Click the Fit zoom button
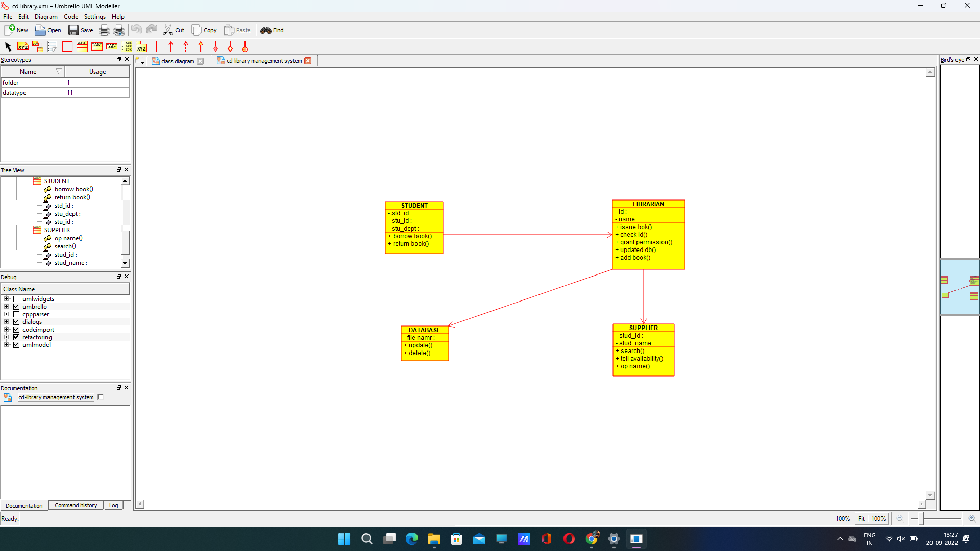The image size is (980, 551). click(x=861, y=518)
